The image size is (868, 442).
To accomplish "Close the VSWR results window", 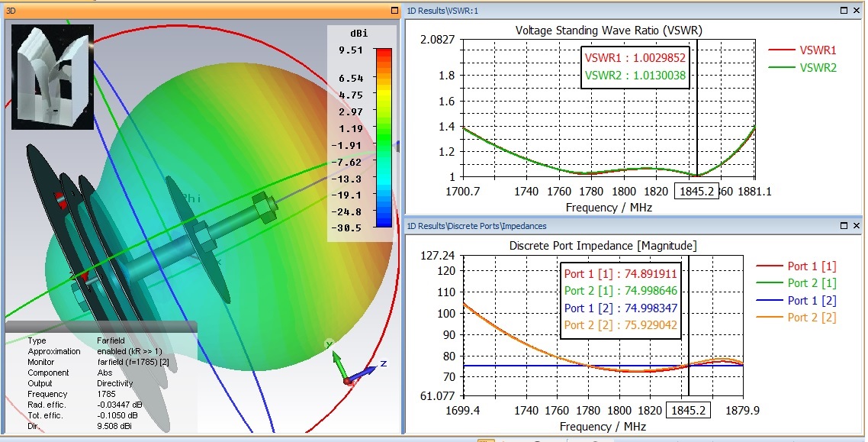I will [x=857, y=10].
